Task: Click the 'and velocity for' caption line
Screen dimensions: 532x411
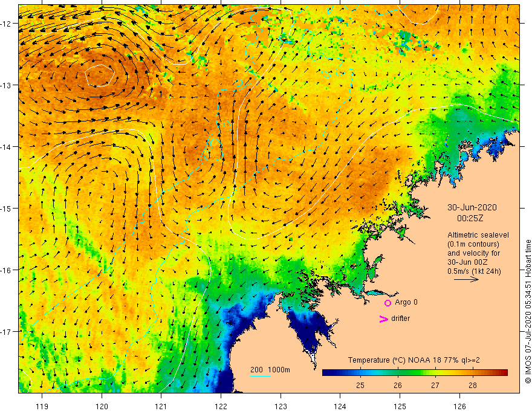Action: coord(473,253)
